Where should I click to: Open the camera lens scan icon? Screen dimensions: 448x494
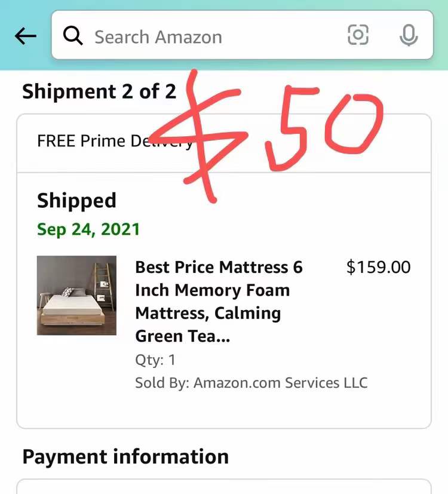358,35
